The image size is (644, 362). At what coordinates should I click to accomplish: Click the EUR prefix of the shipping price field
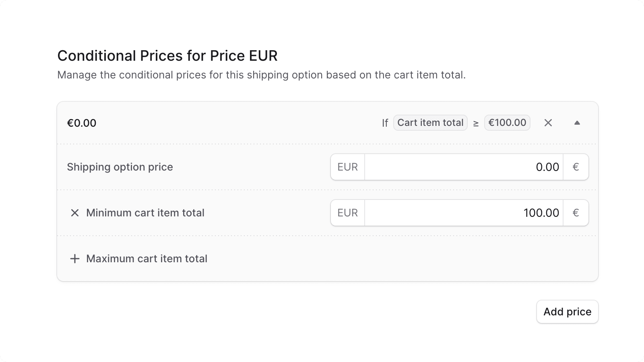tap(347, 167)
